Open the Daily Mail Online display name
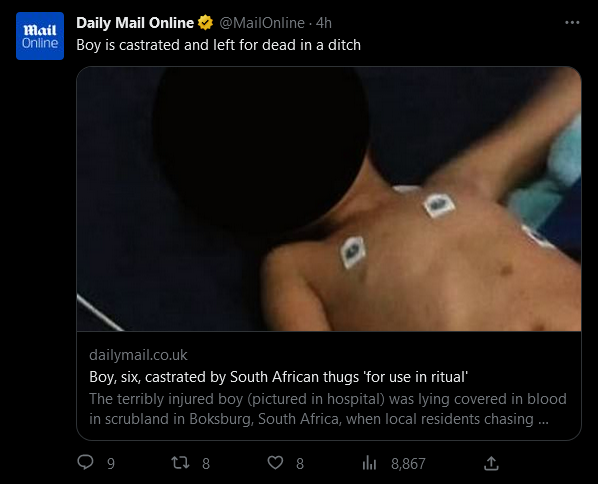 click(135, 23)
